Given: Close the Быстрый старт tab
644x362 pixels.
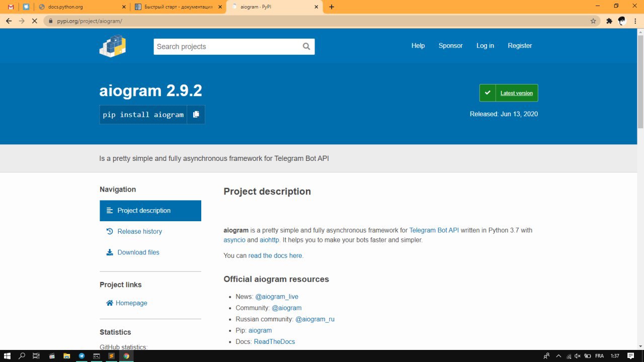Looking at the screenshot, I should click(220, 7).
